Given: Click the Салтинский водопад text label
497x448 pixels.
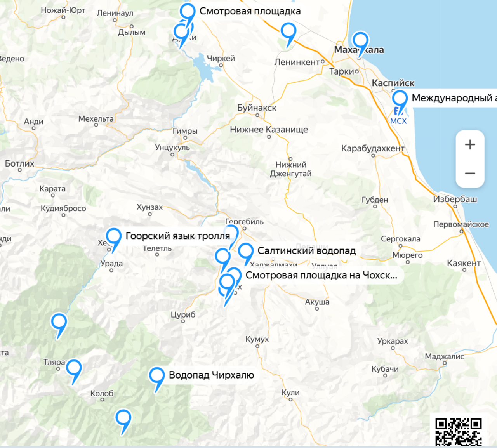Looking at the screenshot, I should click(x=306, y=251).
